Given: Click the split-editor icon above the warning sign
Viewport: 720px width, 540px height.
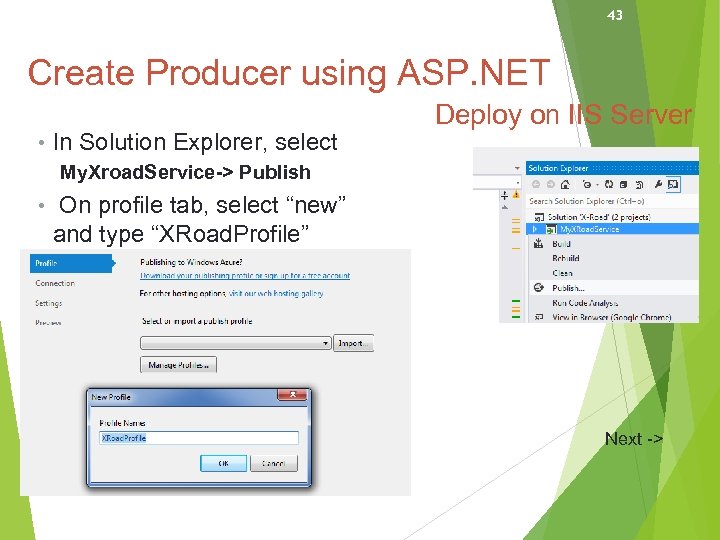Looking at the screenshot, I should [x=505, y=196].
